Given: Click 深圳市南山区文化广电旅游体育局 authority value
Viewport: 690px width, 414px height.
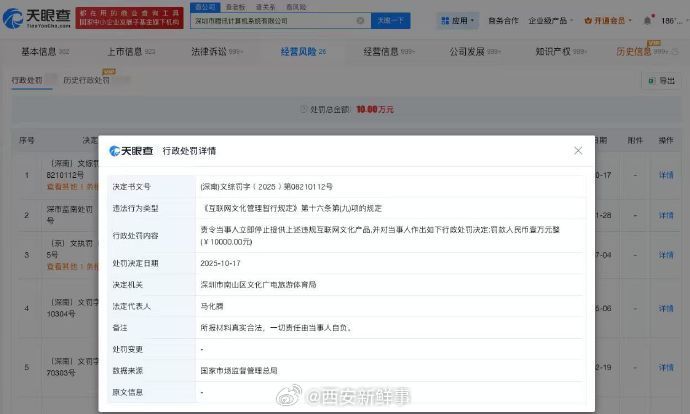Looking at the screenshot, I should (x=258, y=285).
